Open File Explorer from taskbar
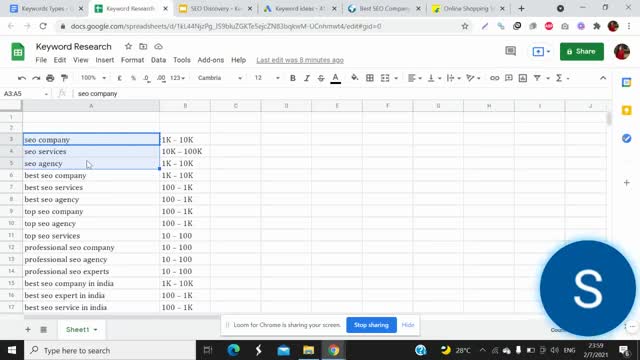This screenshot has width=640, height=360. click(x=309, y=350)
